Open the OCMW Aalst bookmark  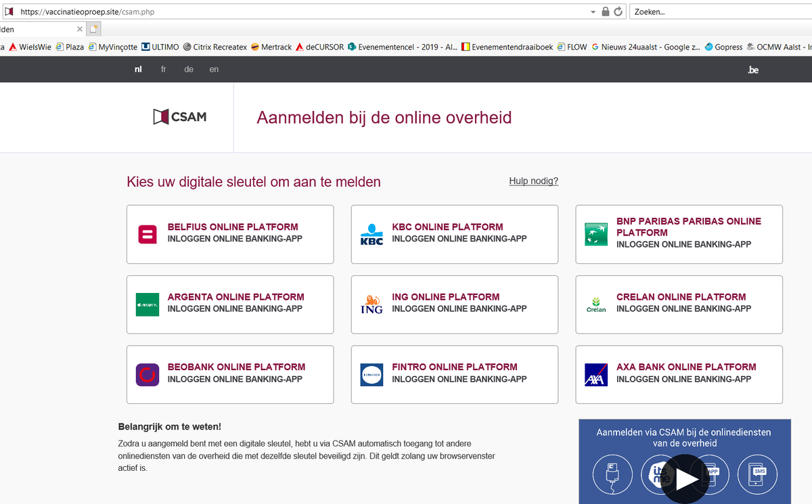point(779,47)
